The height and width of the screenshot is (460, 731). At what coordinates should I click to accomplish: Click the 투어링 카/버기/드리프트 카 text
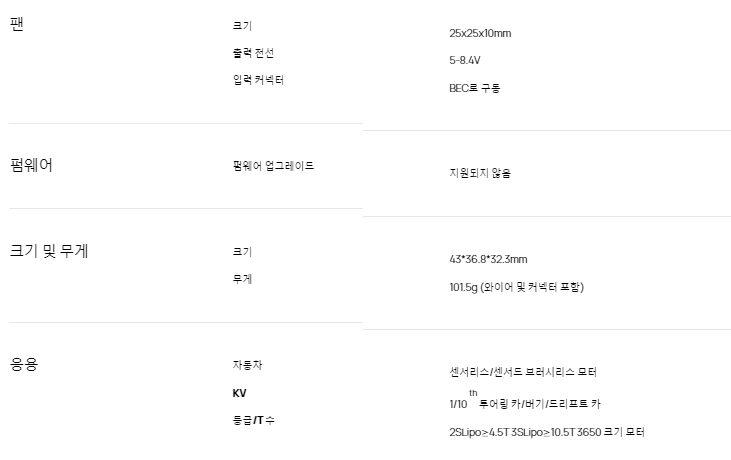point(540,404)
